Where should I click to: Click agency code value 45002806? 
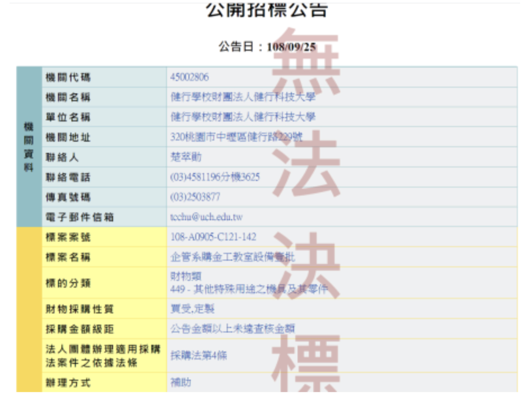click(190, 77)
